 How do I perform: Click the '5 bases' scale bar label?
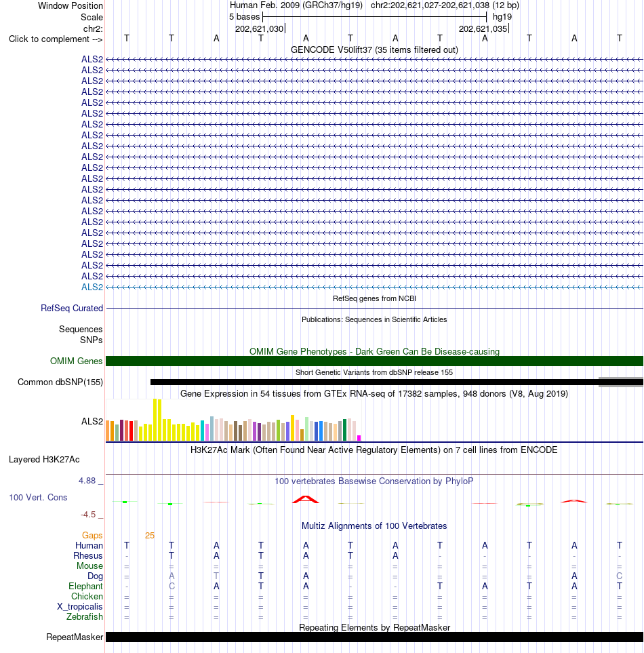(244, 17)
